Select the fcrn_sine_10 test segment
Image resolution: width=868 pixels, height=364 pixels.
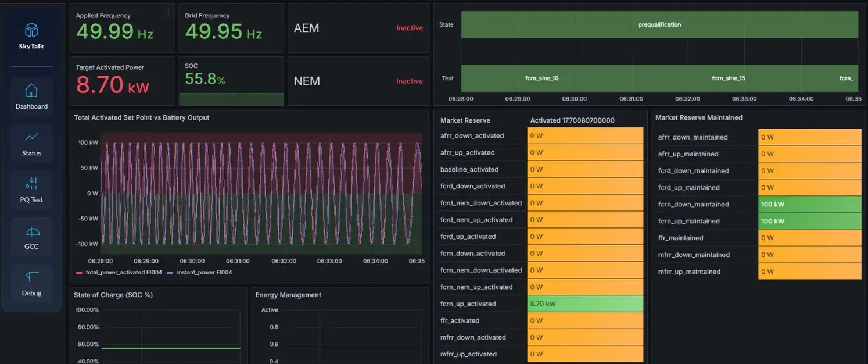tap(541, 78)
